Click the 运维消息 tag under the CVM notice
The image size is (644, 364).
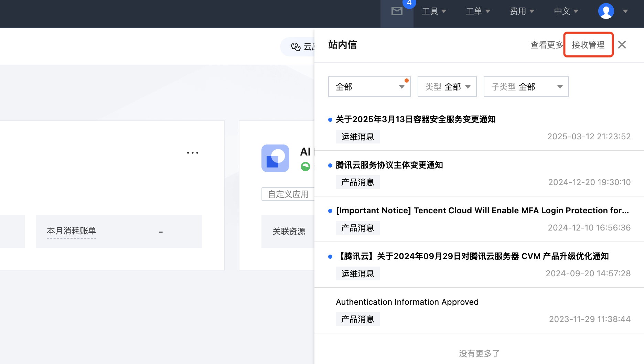coord(358,274)
